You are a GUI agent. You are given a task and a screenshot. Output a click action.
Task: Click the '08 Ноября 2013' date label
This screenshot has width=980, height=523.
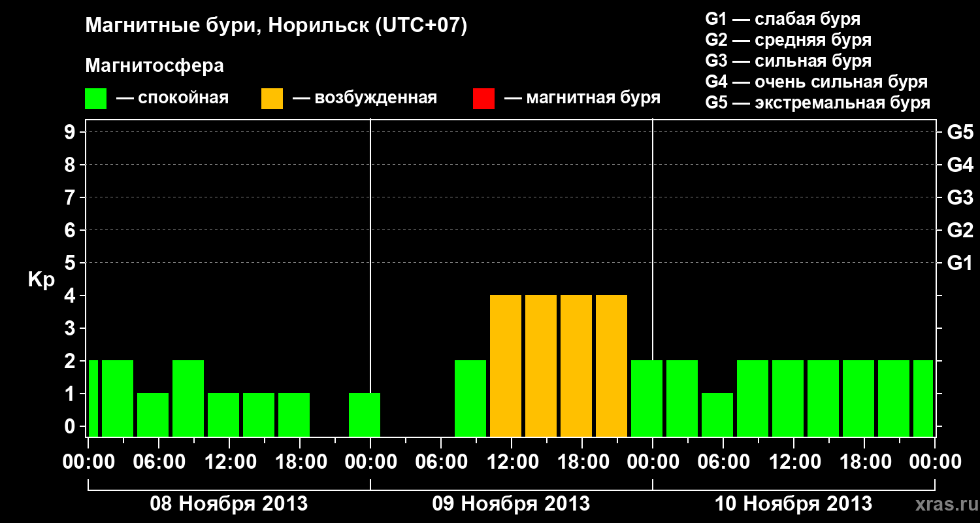[x=229, y=504]
